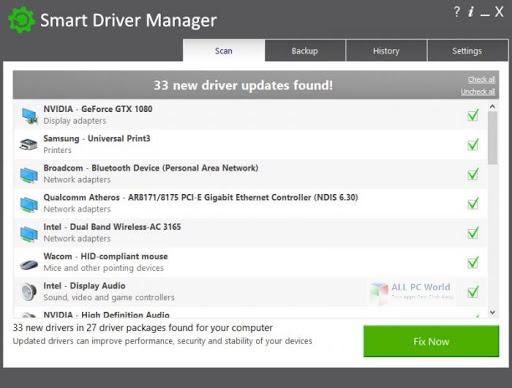Viewport: 512px width, 388px height.
Task: Click 'Updated drivers can improve performance' text
Action: (163, 341)
